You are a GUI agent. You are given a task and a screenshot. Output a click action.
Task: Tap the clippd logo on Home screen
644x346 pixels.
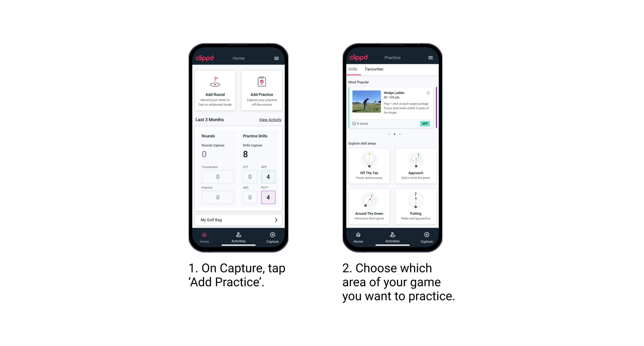[205, 57]
